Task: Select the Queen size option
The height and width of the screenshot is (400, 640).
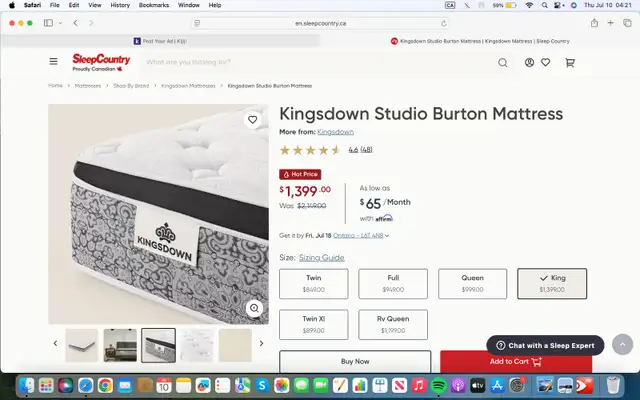Action: [x=473, y=284]
